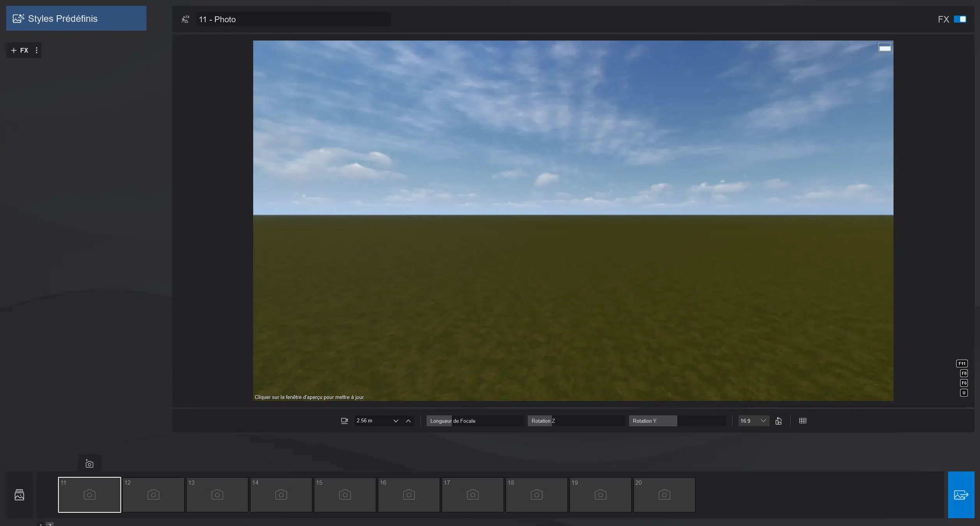Click the rotate aspect ratio icon
This screenshot has height=526, width=980.
(779, 421)
